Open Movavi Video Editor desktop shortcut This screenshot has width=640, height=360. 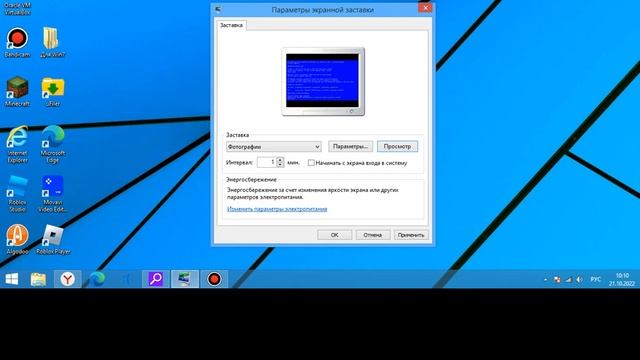tap(53, 194)
